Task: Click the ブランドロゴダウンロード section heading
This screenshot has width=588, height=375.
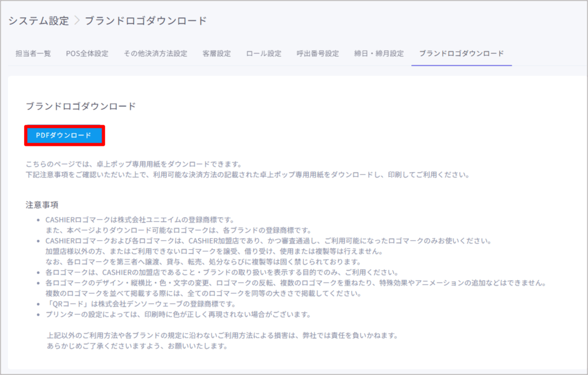Action: [81, 106]
